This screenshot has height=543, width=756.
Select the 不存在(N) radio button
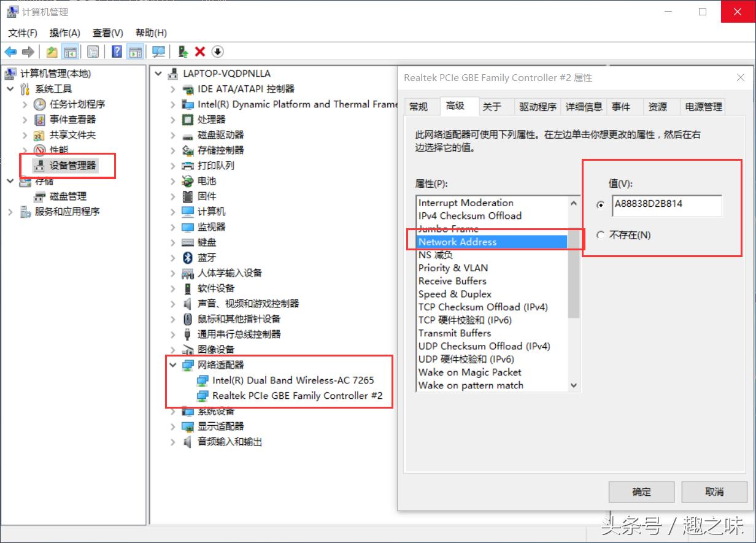pyautogui.click(x=601, y=235)
